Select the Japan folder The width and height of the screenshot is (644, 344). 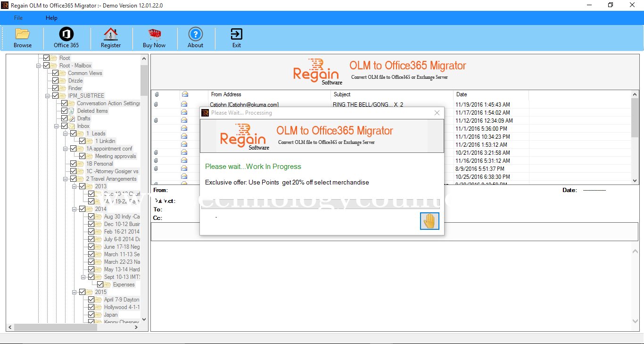(111, 315)
